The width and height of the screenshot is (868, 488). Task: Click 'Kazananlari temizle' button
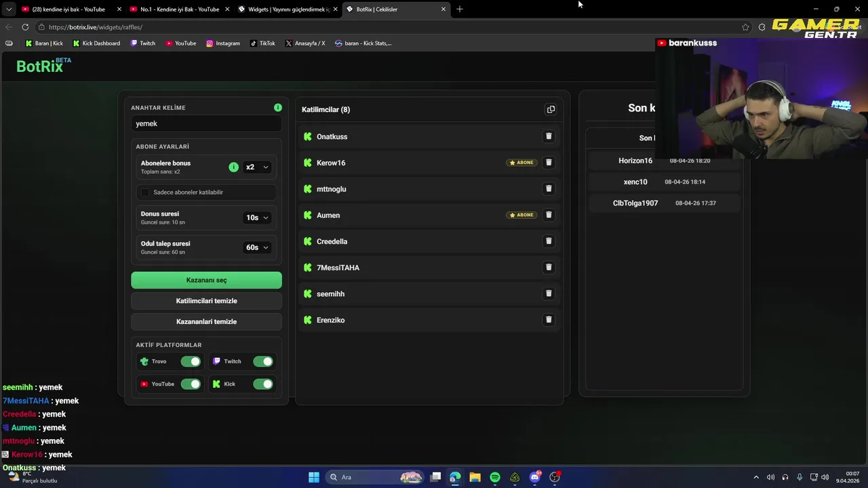coord(206,322)
